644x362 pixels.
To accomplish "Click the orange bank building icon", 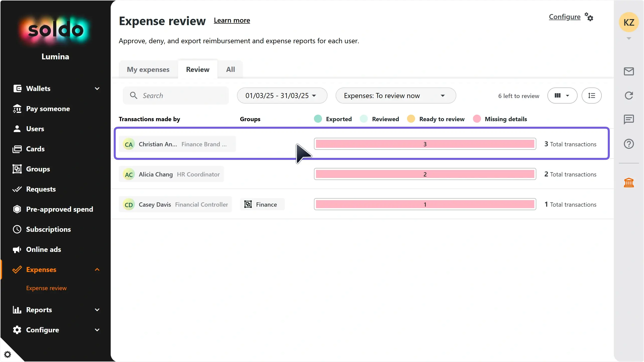I will pos(629,183).
